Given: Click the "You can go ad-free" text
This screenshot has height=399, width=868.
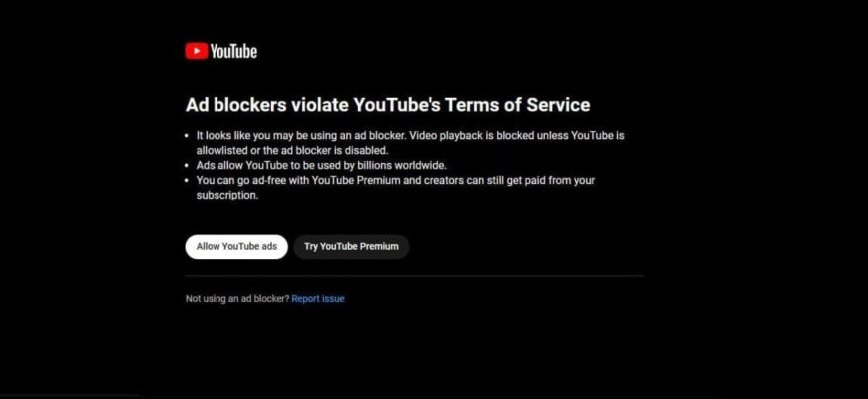Looking at the screenshot, I should click(x=239, y=181).
